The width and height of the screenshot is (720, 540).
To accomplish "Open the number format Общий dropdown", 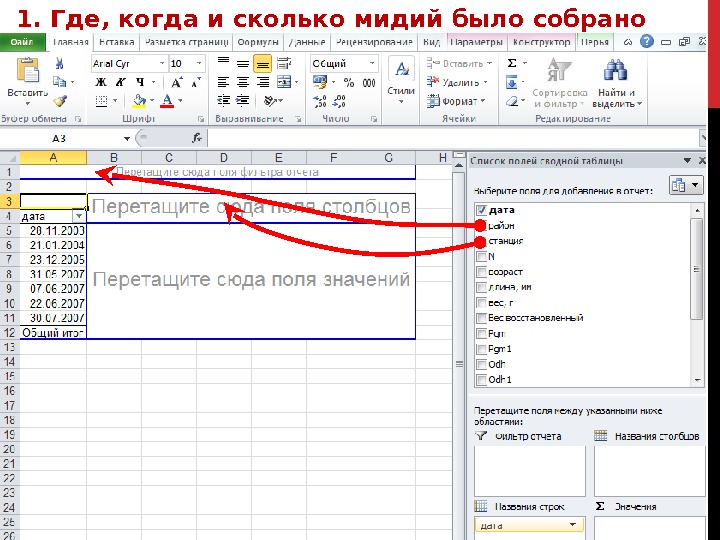I will 372,63.
